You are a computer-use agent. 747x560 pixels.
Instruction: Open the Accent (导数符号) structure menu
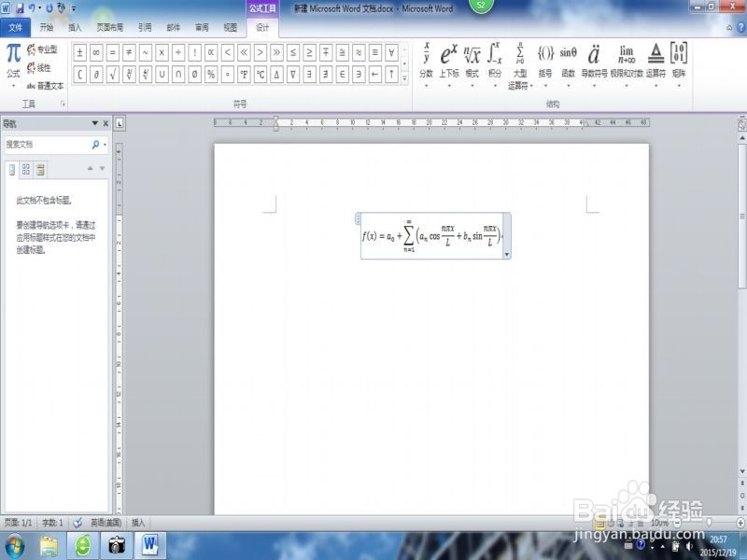[x=594, y=65]
